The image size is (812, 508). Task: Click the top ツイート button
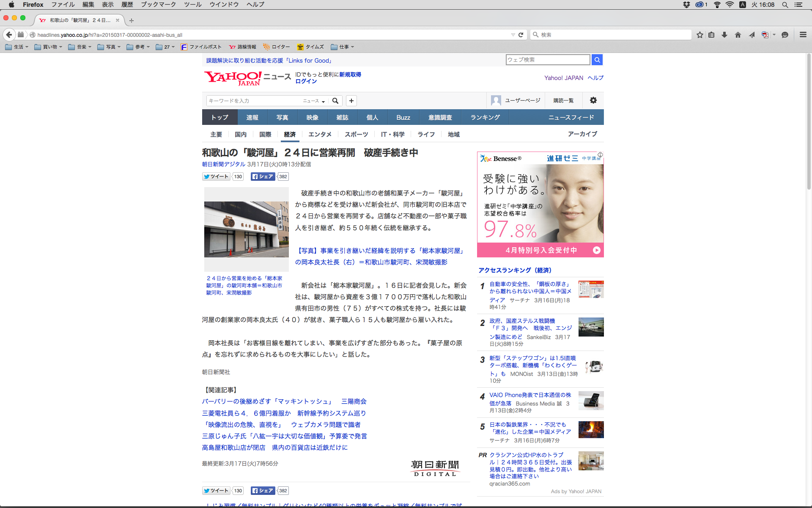216,177
